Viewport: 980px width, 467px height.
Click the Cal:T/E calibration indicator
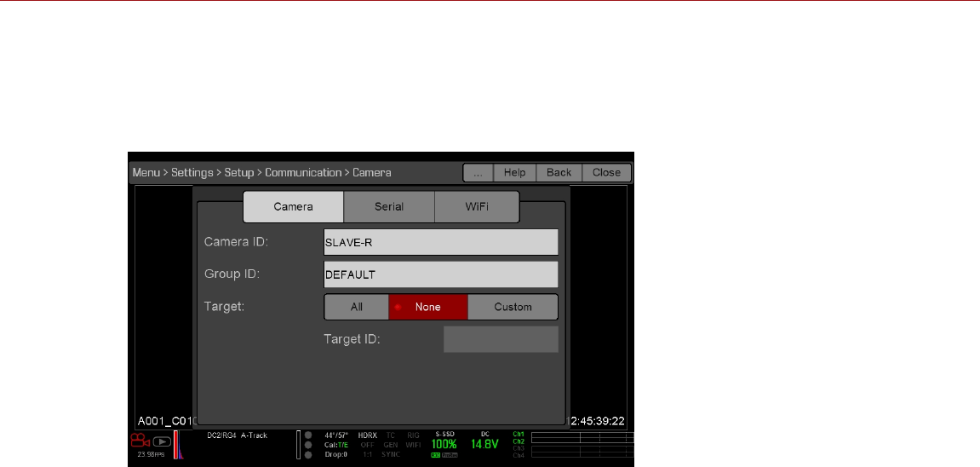click(336, 445)
